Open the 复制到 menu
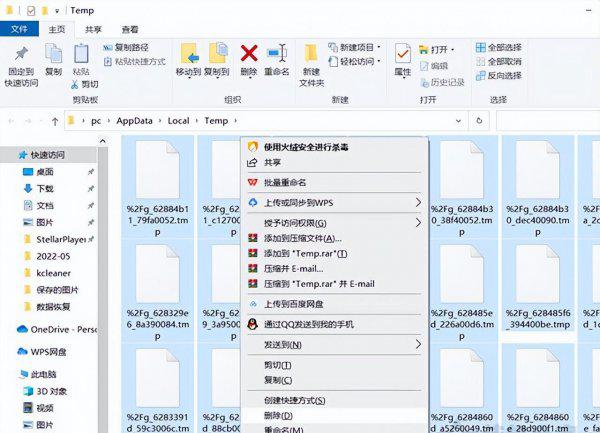This screenshot has width=600, height=433. click(217, 60)
